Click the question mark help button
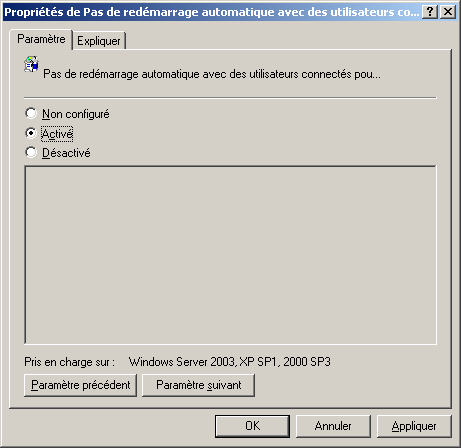461x448 pixels. [x=430, y=12]
